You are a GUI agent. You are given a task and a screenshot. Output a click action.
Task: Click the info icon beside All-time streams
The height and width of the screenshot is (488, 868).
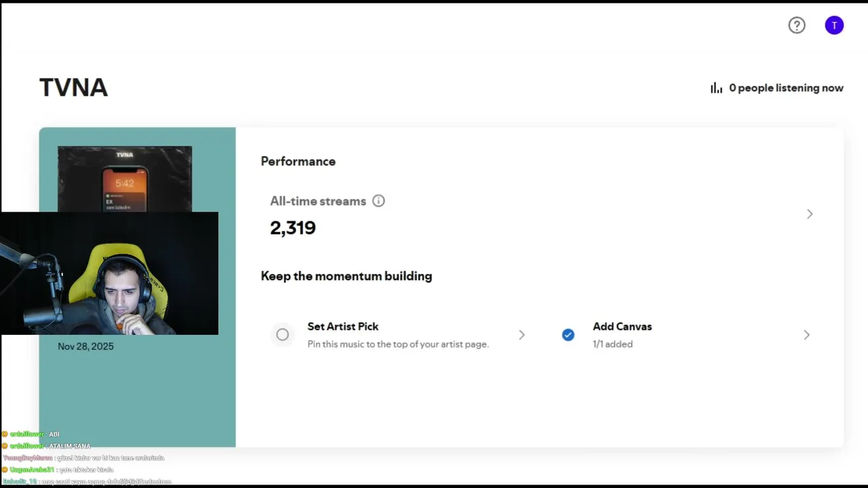click(x=378, y=201)
